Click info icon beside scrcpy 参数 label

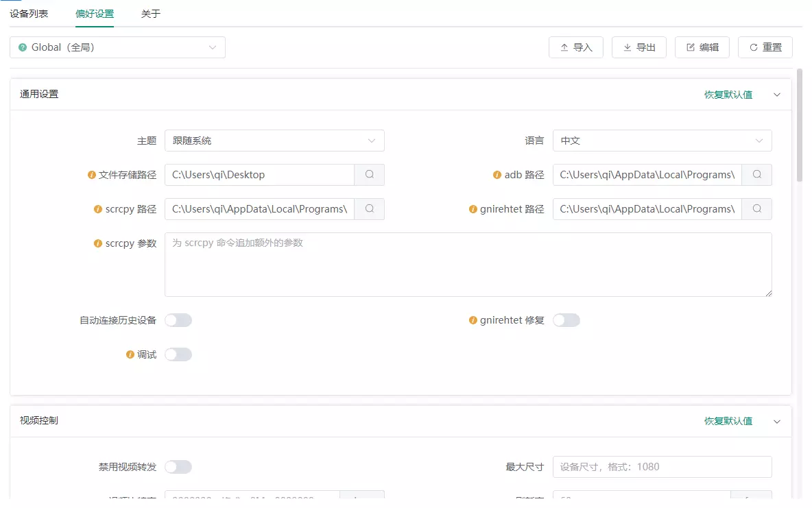[x=98, y=243]
